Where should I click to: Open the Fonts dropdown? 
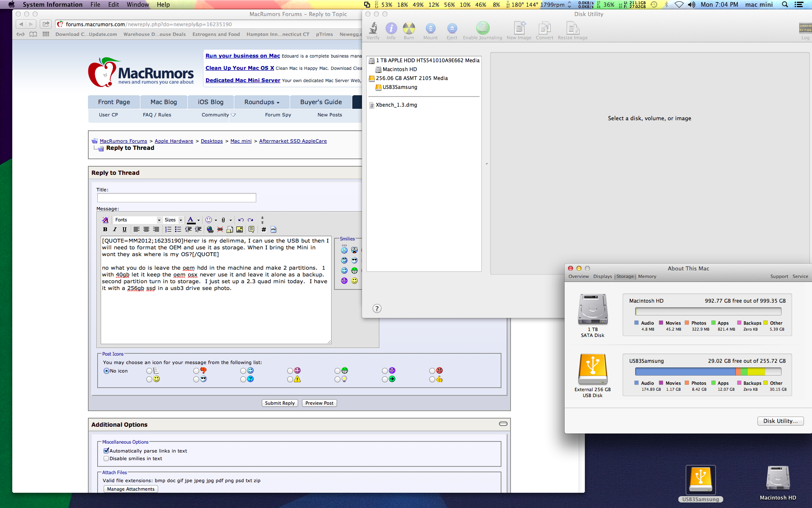pyautogui.click(x=137, y=220)
